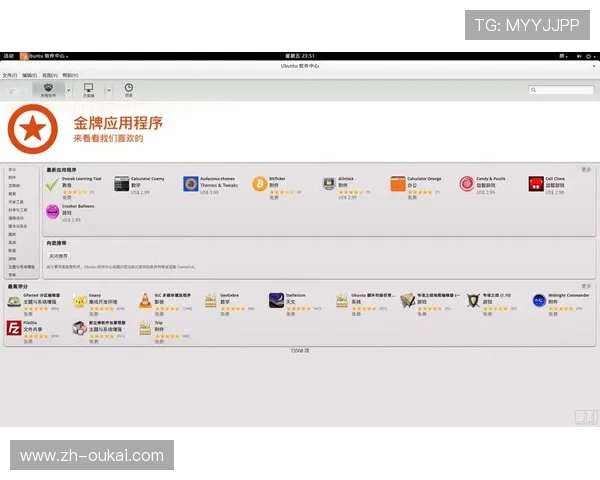The height and width of the screenshot is (480, 600).
Task: Select 办公 category in sidebar
Action: [x=12, y=169]
